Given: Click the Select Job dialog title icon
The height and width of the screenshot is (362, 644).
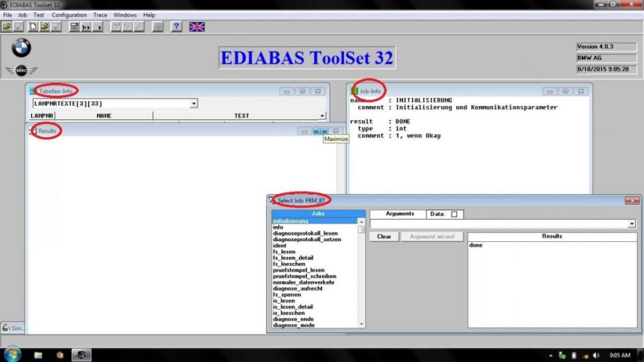Looking at the screenshot, I should [x=272, y=200].
